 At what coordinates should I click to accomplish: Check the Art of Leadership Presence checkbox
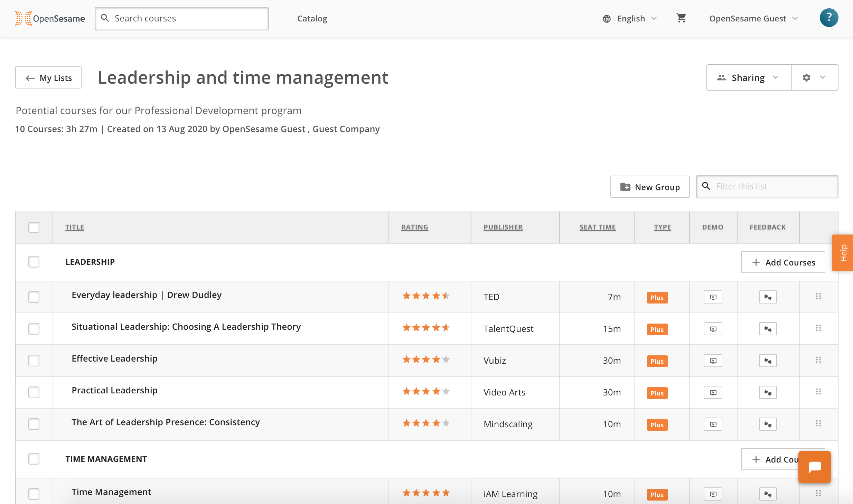pos(34,424)
